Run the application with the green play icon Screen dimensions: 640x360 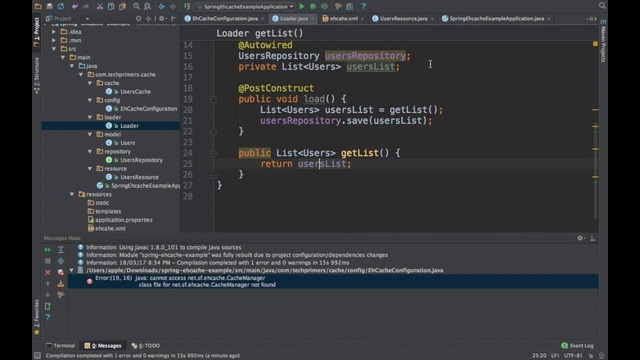pos(302,6)
